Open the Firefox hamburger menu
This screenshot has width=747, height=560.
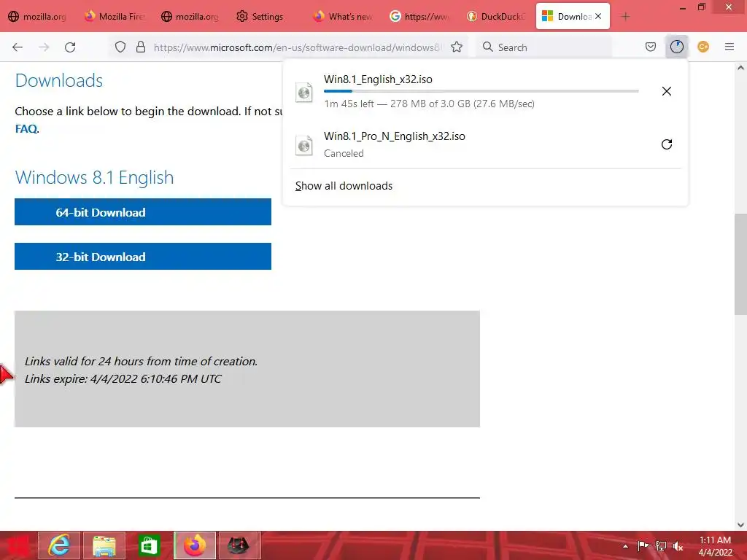(729, 47)
